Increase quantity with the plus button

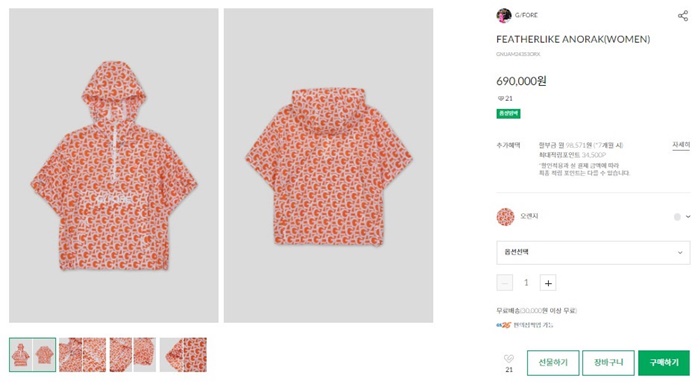click(548, 283)
